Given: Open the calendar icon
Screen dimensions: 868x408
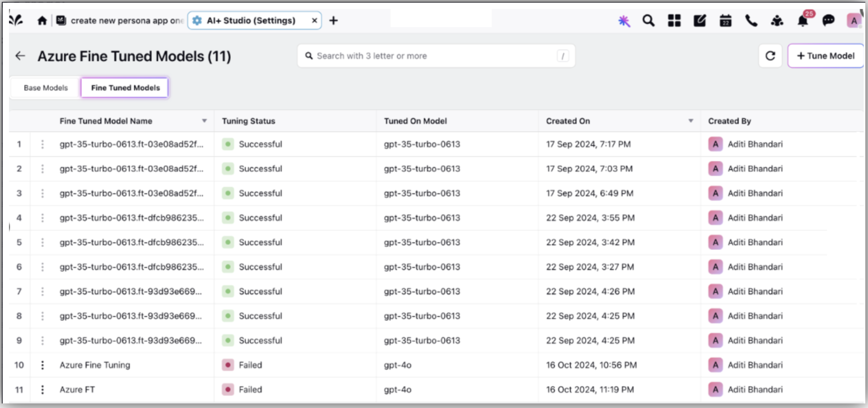Looking at the screenshot, I should (x=726, y=21).
